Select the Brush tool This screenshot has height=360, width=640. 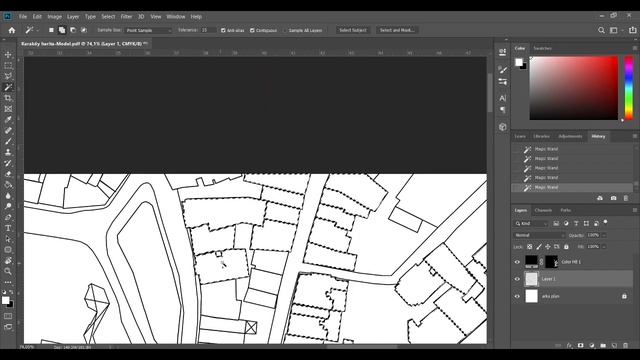tap(8, 141)
